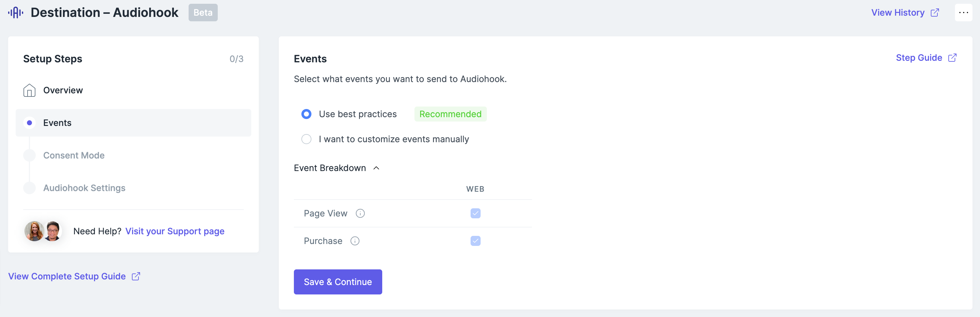This screenshot has width=980, height=317.
Task: Open the Audiohook Settings setup step
Action: pos(84,188)
